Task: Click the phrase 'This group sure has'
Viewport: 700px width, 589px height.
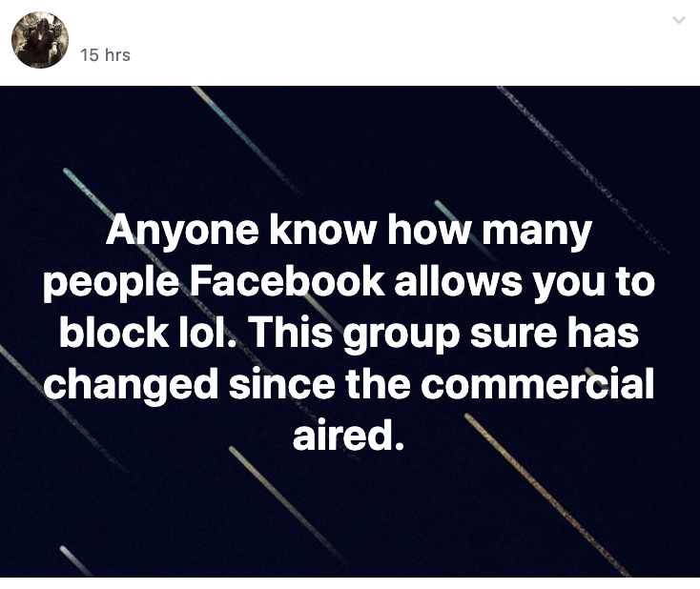Action: (x=444, y=335)
